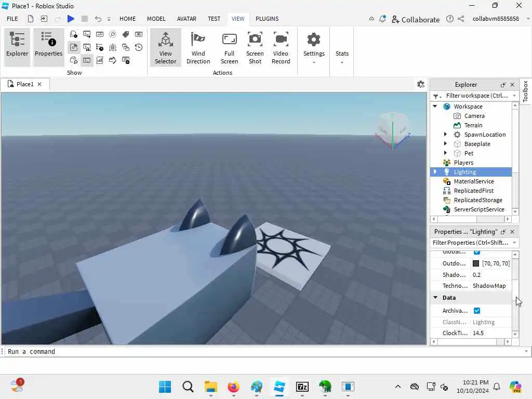Expand the Baseplate node
Screen dimensions: 532x399
[x=445, y=143]
